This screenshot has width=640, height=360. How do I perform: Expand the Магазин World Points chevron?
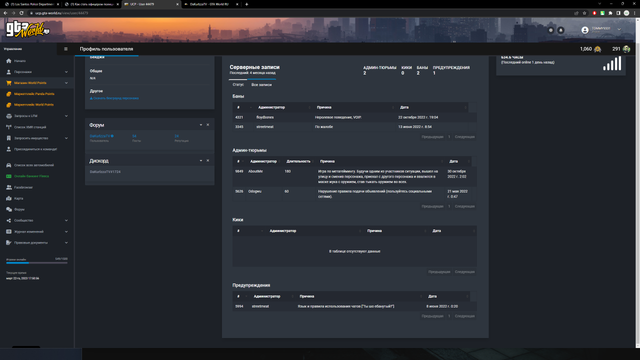tap(66, 83)
